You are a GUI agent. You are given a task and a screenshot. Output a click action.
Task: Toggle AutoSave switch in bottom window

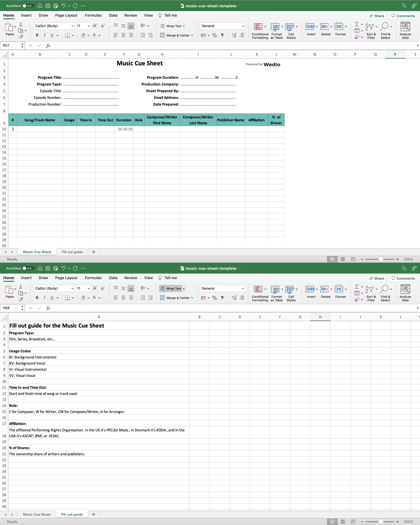pyautogui.click(x=28, y=268)
